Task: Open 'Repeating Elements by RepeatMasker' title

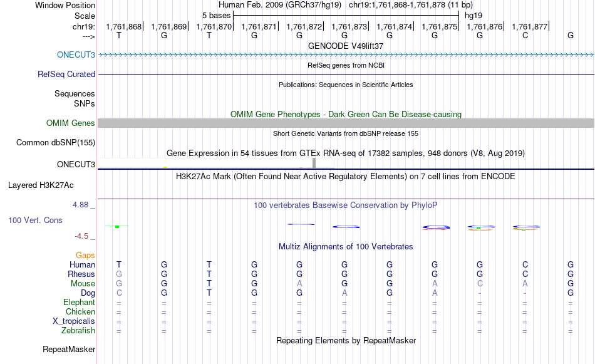Action: coord(346,340)
